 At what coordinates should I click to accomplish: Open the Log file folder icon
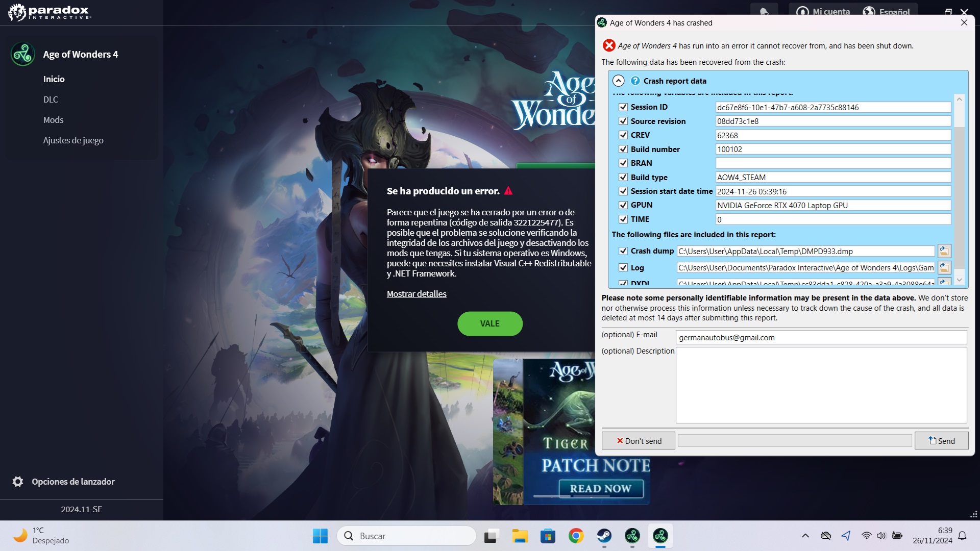pyautogui.click(x=944, y=267)
